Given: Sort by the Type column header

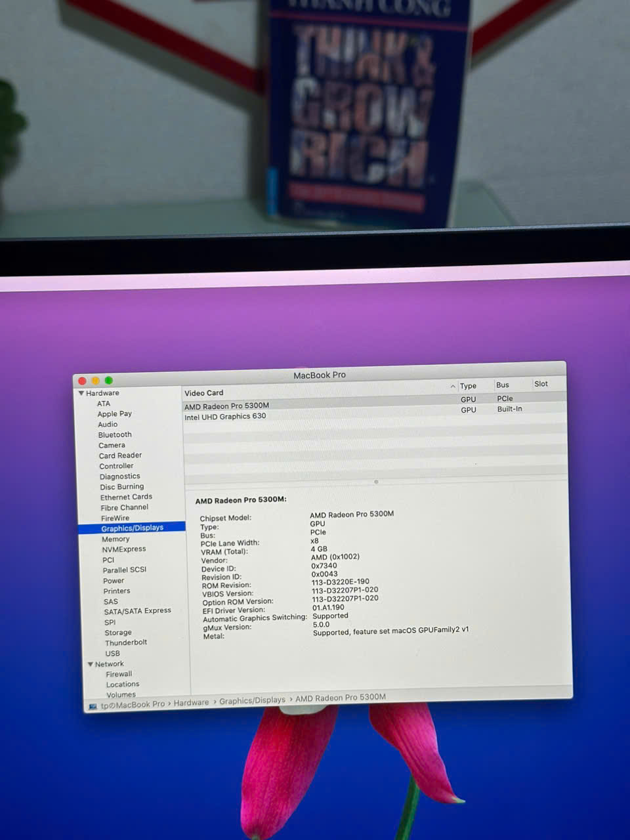Looking at the screenshot, I should 468,386.
